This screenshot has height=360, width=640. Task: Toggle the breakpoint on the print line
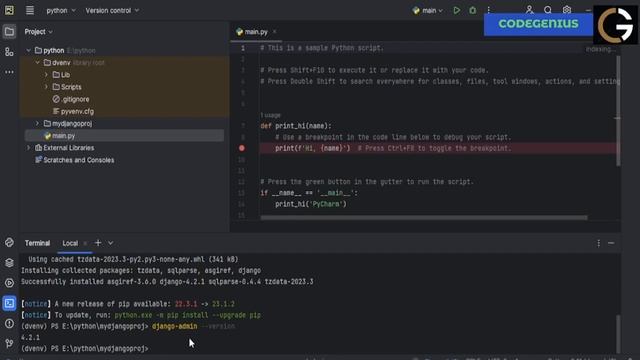242,148
